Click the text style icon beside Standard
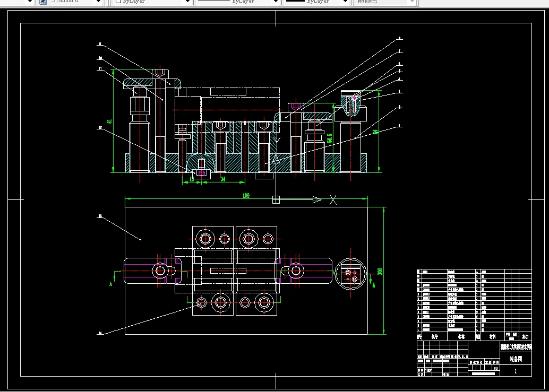 pyautogui.click(x=42, y=2)
